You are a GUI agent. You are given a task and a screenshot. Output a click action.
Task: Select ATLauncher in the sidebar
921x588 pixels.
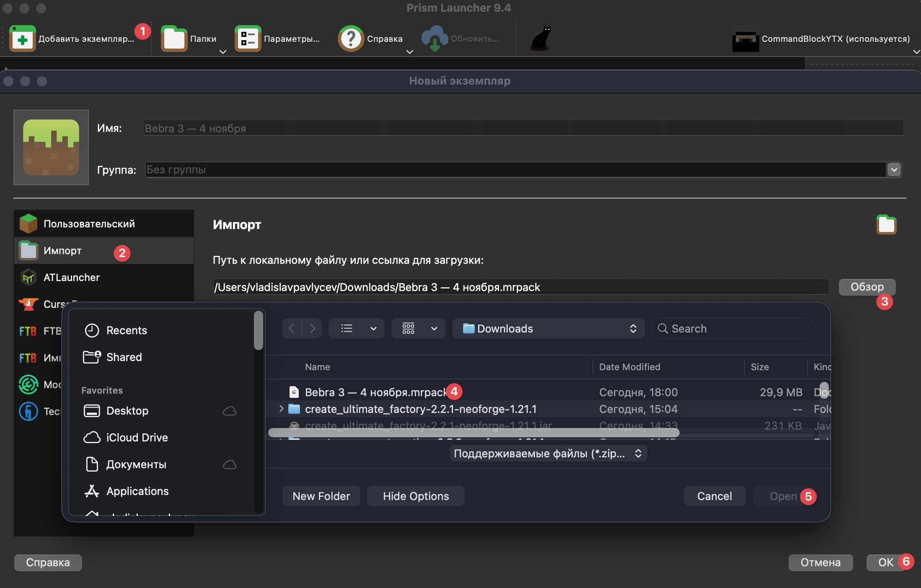click(71, 277)
